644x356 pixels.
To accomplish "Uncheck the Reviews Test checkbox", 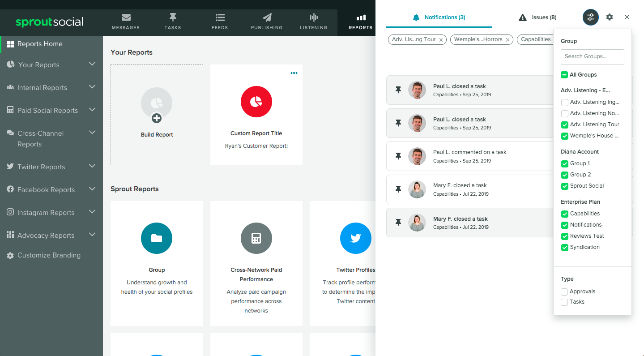I will [x=565, y=236].
